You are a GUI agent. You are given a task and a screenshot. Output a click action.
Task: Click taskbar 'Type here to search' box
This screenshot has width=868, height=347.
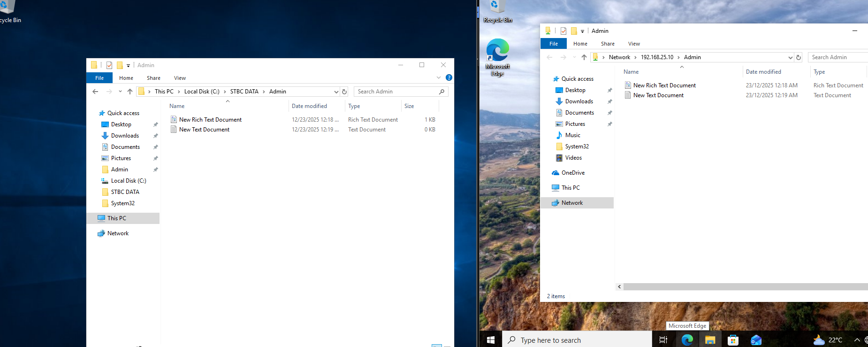577,340
